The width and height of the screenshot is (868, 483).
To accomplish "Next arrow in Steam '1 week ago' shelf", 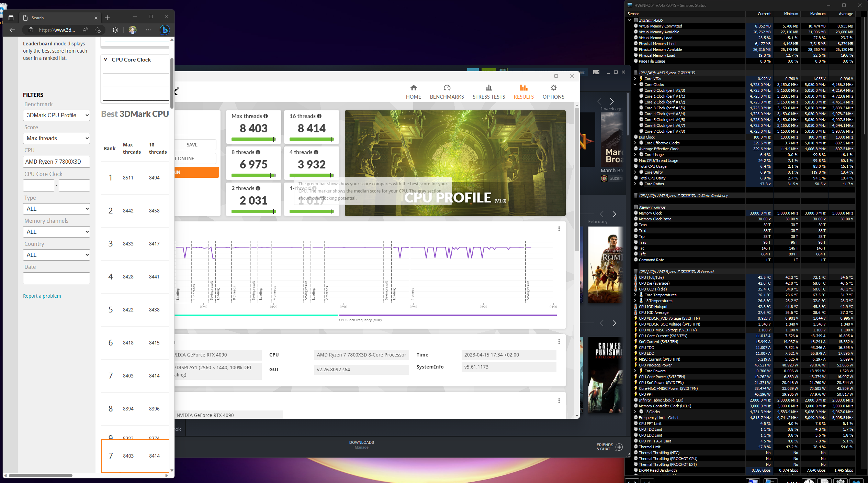I will (612, 101).
